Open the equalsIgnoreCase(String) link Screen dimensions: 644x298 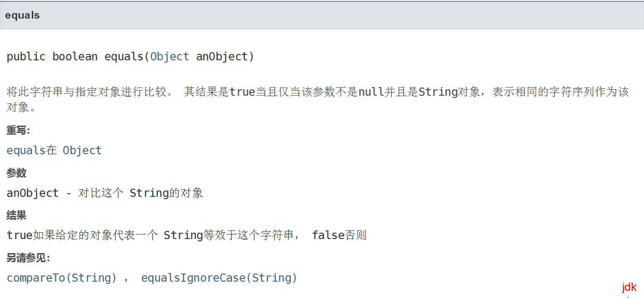pyautogui.click(x=219, y=278)
